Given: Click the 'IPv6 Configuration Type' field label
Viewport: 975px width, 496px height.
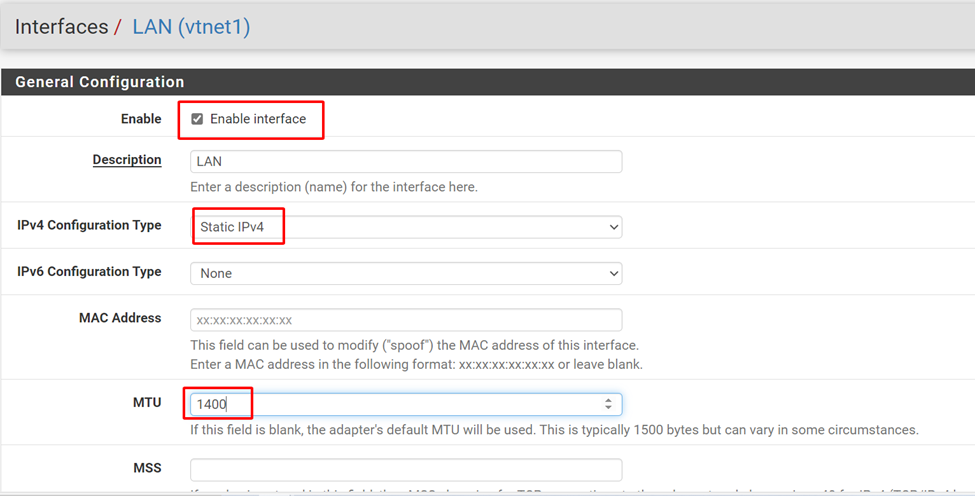Looking at the screenshot, I should click(89, 272).
